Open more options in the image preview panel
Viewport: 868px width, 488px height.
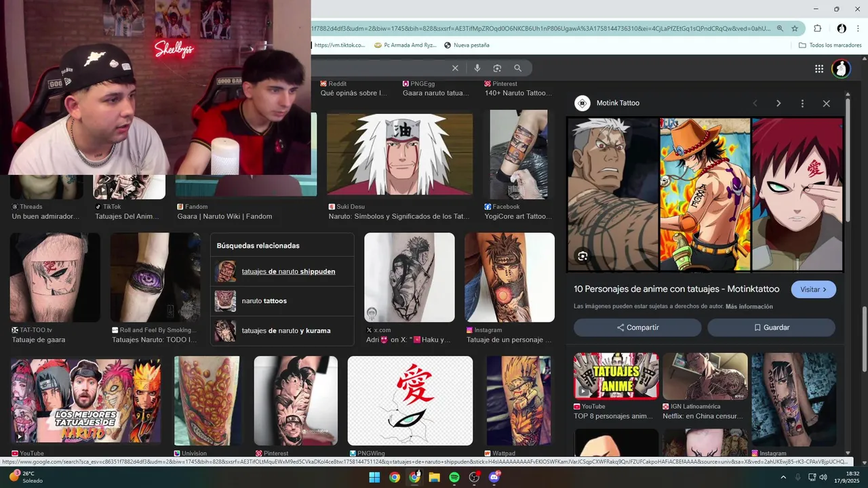tap(802, 103)
